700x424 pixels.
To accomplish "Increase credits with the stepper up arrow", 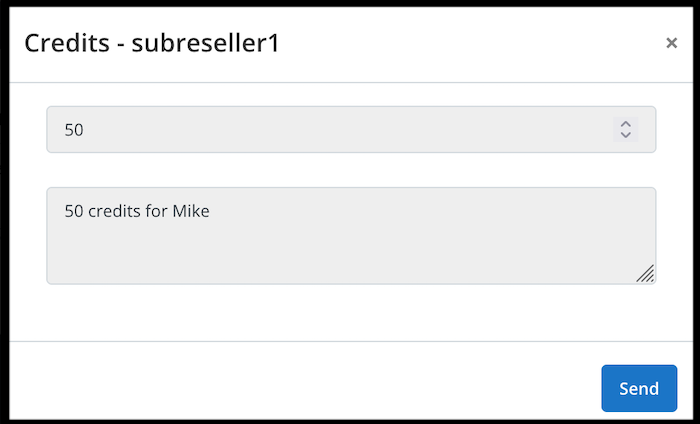I will 625,123.
